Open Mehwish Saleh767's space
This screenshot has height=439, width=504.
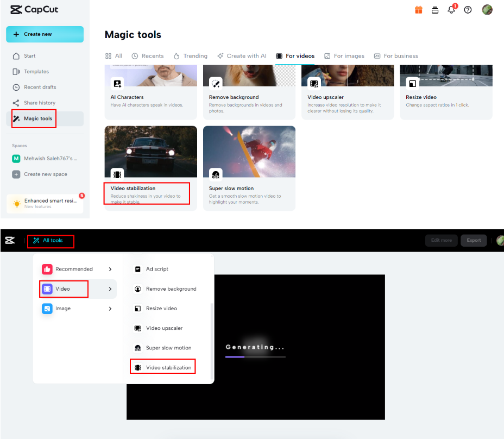[x=45, y=159]
